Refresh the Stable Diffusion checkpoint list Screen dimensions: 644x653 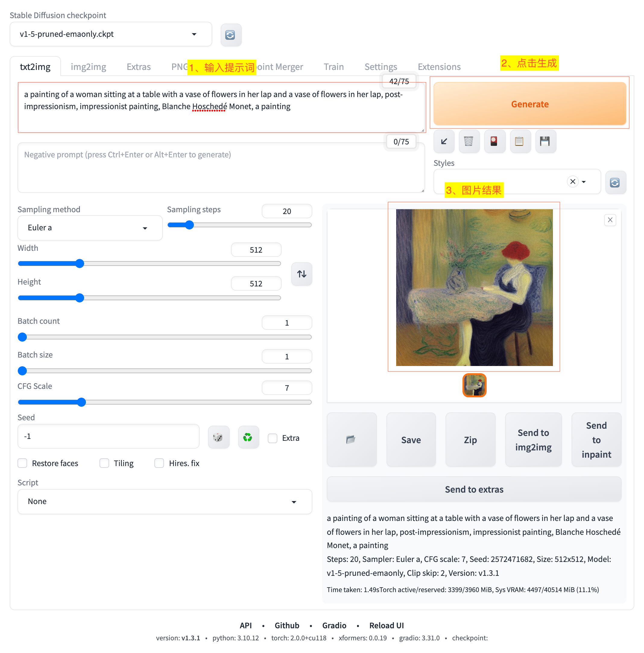[231, 35]
